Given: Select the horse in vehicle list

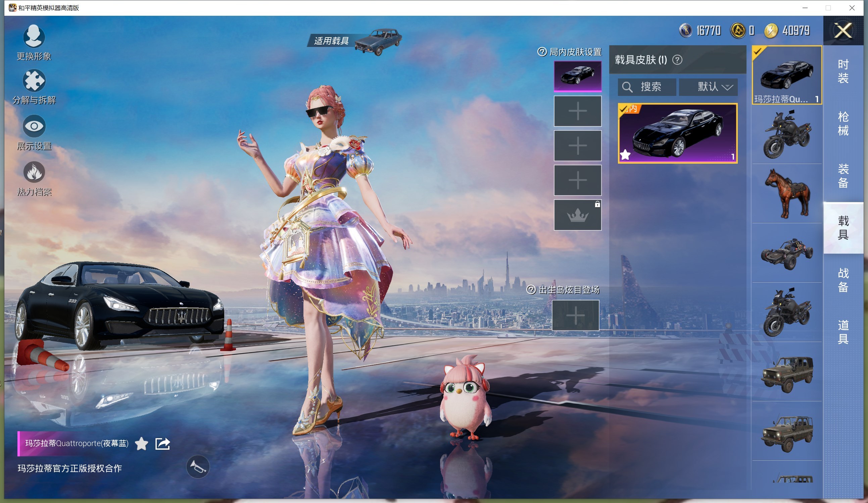Looking at the screenshot, I should tap(787, 193).
